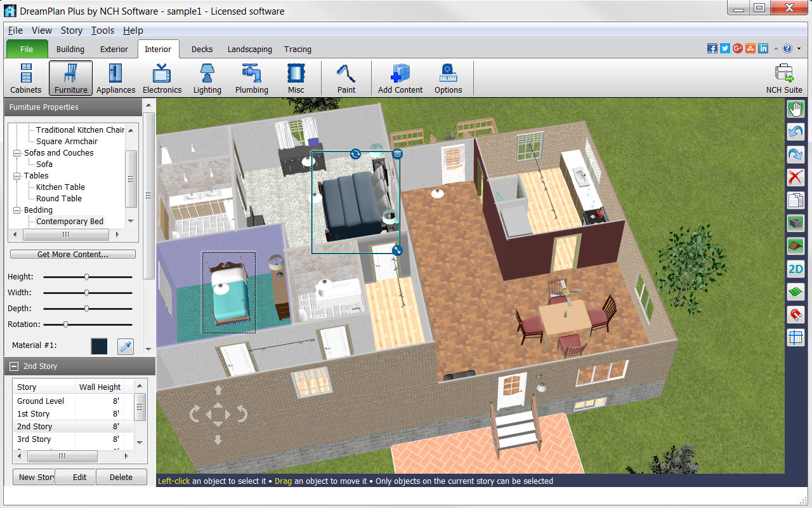812x508 pixels.
Task: Click the Get More Content button
Action: click(72, 253)
